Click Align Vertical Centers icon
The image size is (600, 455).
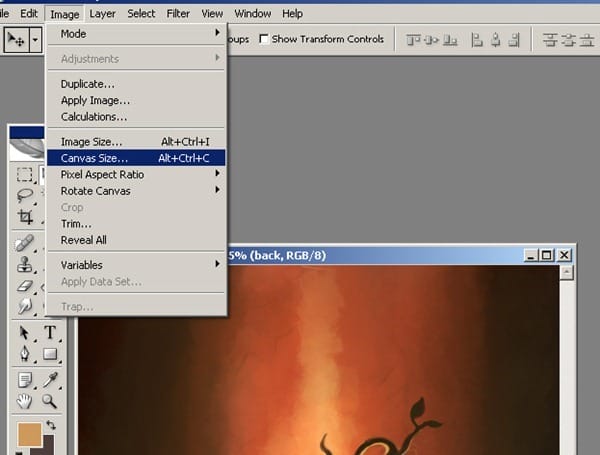(x=432, y=39)
